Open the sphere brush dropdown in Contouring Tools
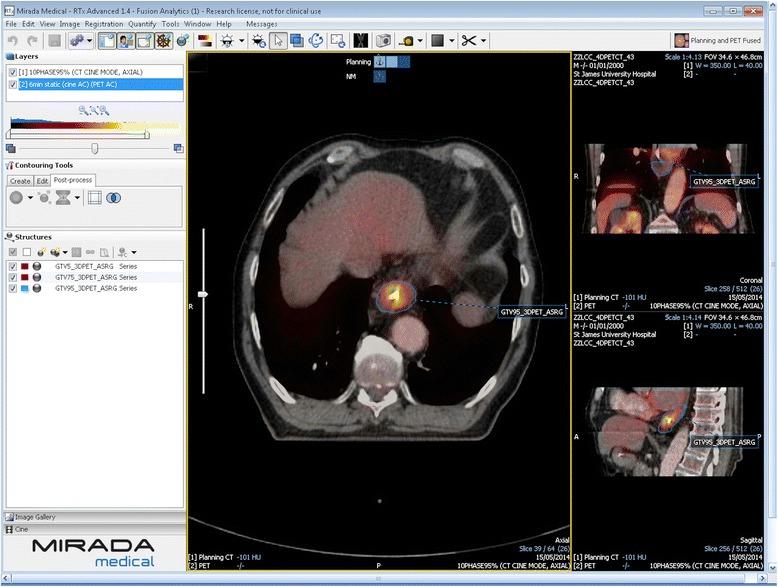778x587 pixels. [x=30, y=198]
